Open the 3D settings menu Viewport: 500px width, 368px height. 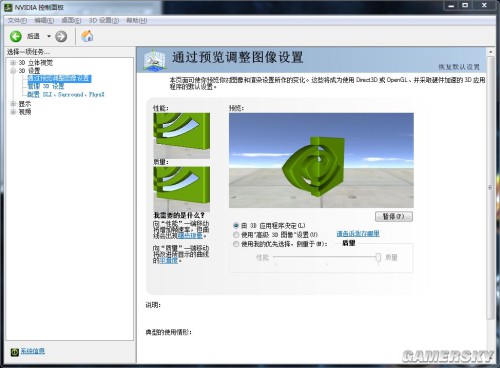104,21
